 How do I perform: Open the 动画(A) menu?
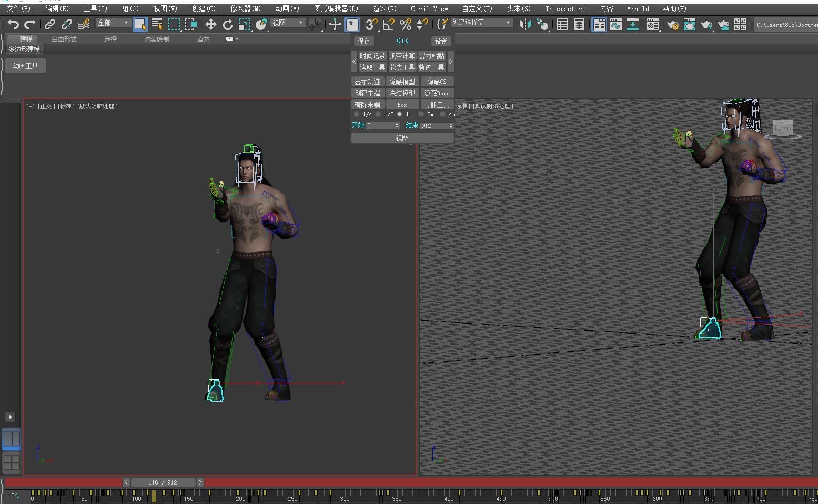coord(287,8)
